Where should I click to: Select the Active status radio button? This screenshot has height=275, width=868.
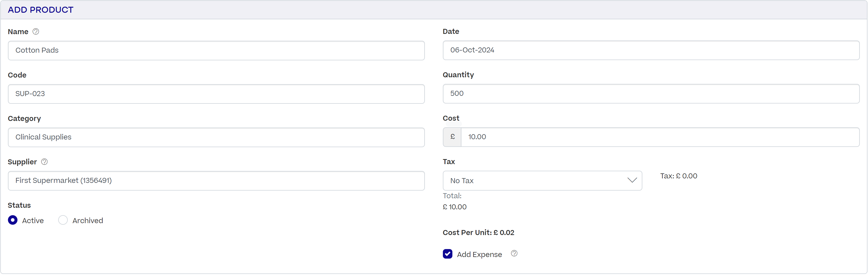point(13,220)
